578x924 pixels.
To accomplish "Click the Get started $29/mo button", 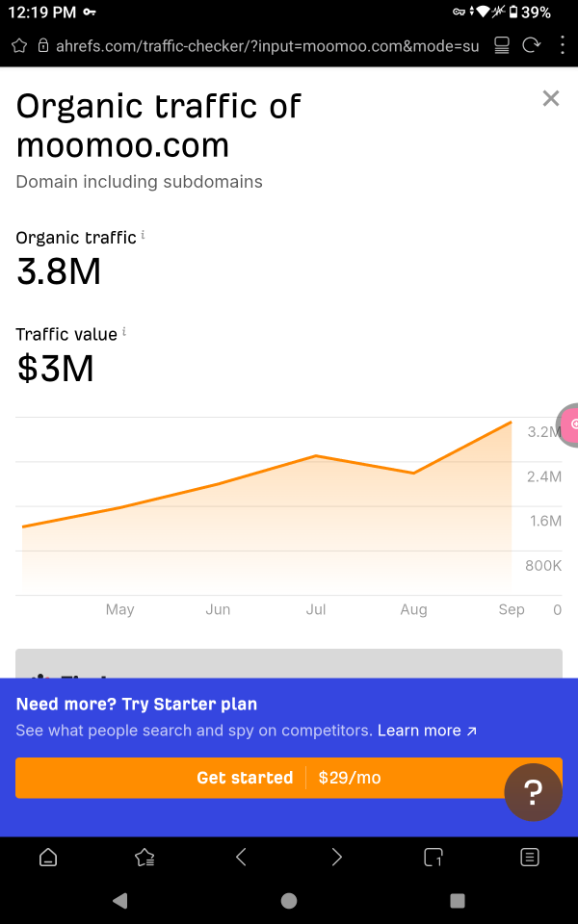I will [289, 778].
